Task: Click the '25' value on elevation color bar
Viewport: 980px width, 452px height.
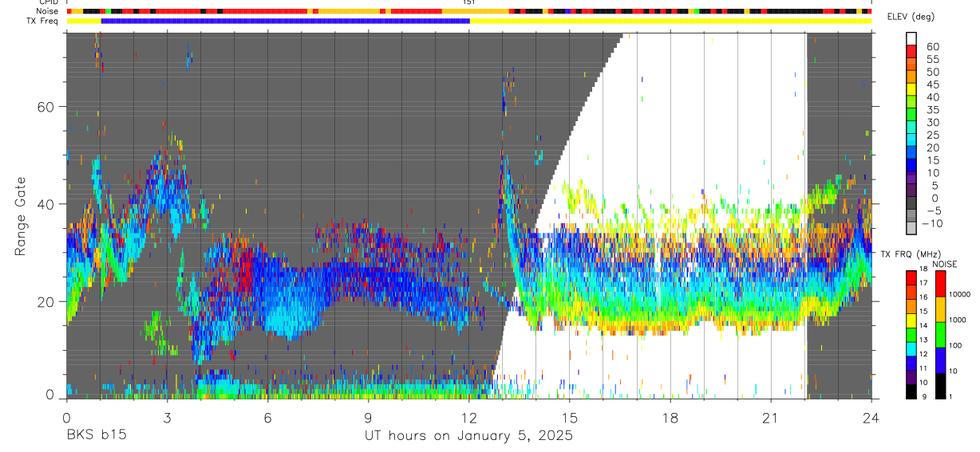Action: 931,136
